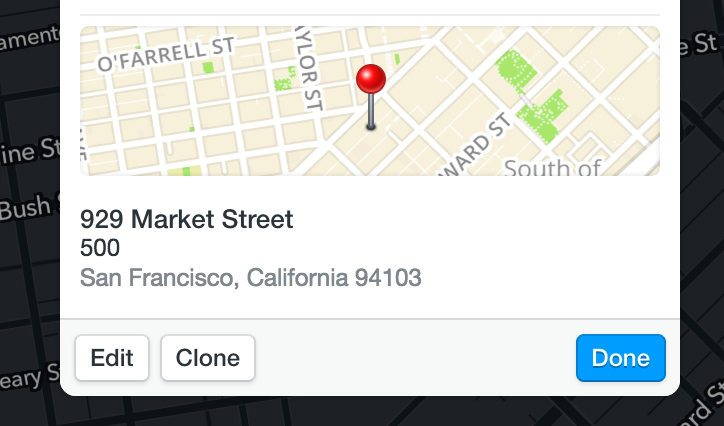The height and width of the screenshot is (426, 724).
Task: Click the Sacramento label on dark background map
Action: tap(30, 37)
